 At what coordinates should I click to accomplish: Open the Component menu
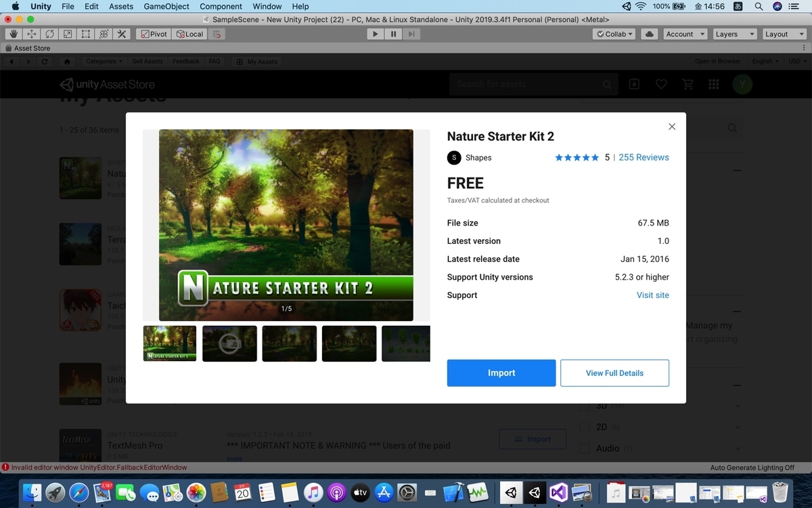click(221, 6)
